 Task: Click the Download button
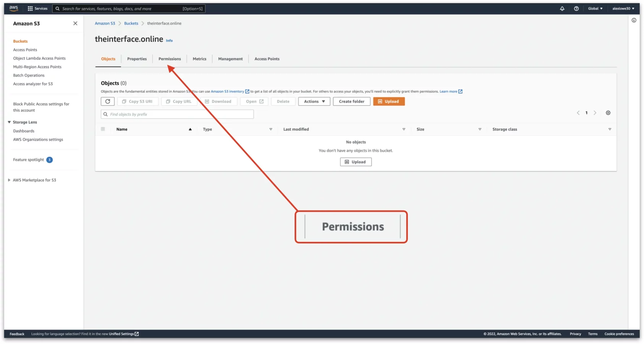coord(218,101)
